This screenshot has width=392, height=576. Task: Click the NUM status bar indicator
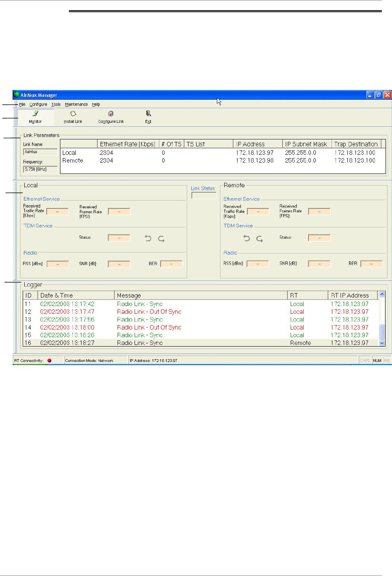[x=377, y=360]
